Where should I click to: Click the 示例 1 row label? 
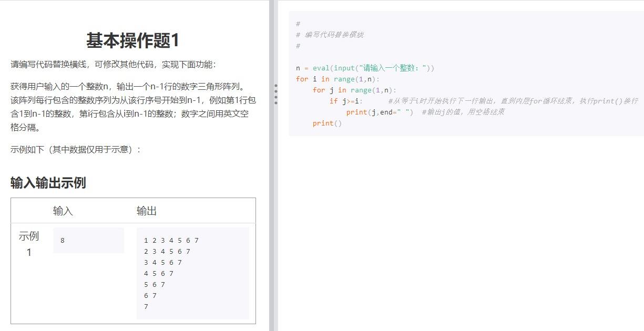[x=29, y=244]
